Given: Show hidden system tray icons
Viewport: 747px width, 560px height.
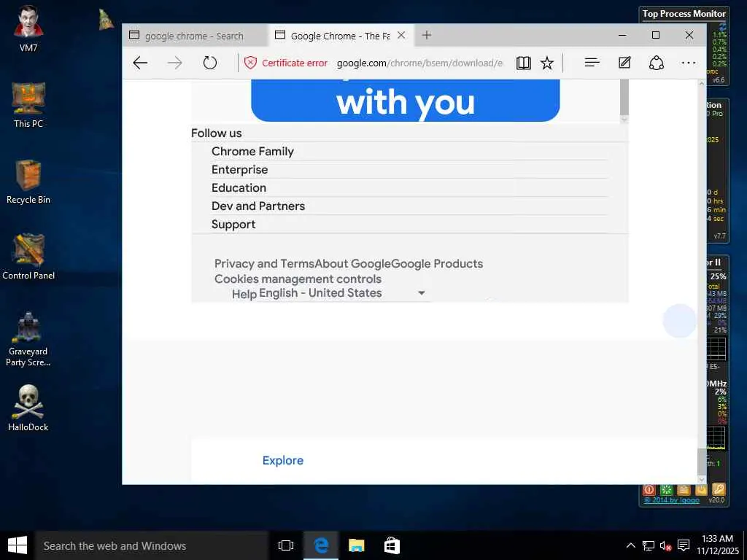Looking at the screenshot, I should (630, 545).
